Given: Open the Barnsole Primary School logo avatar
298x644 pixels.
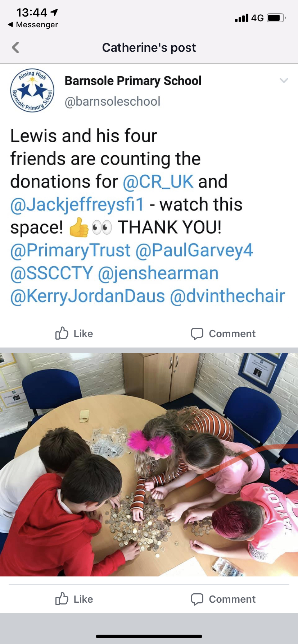Looking at the screenshot, I should point(32,91).
